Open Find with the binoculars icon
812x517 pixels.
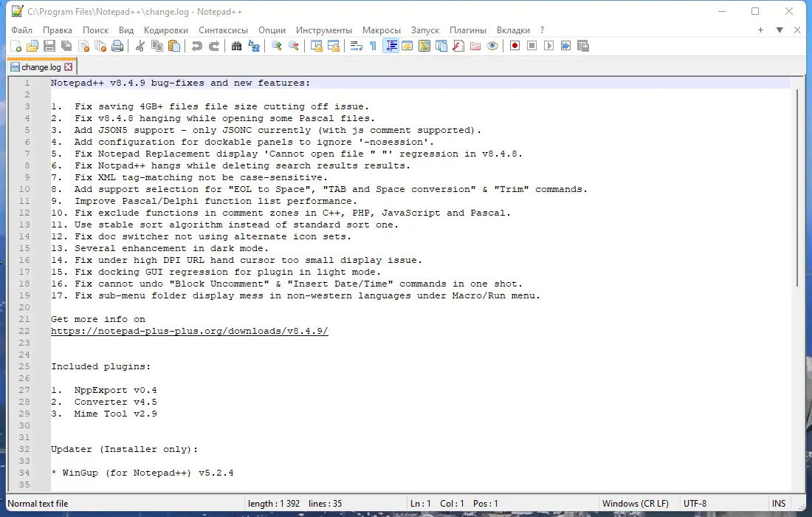237,46
